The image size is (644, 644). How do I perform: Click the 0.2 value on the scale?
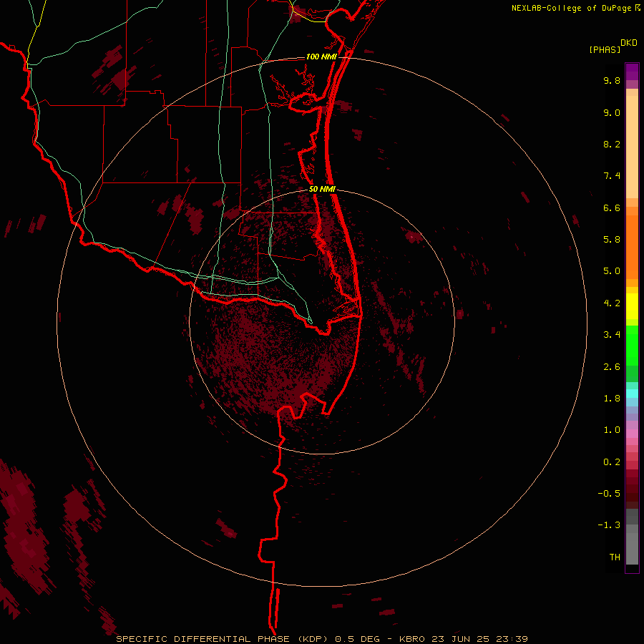point(612,462)
